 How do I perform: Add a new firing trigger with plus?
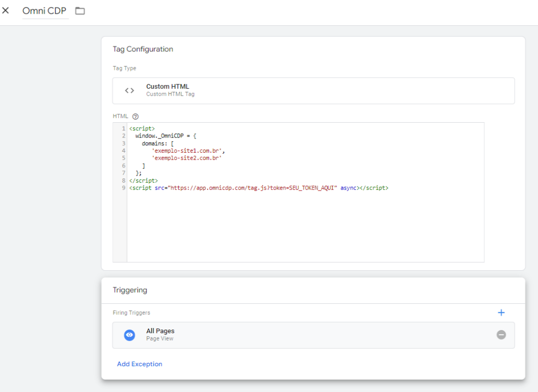click(x=501, y=313)
